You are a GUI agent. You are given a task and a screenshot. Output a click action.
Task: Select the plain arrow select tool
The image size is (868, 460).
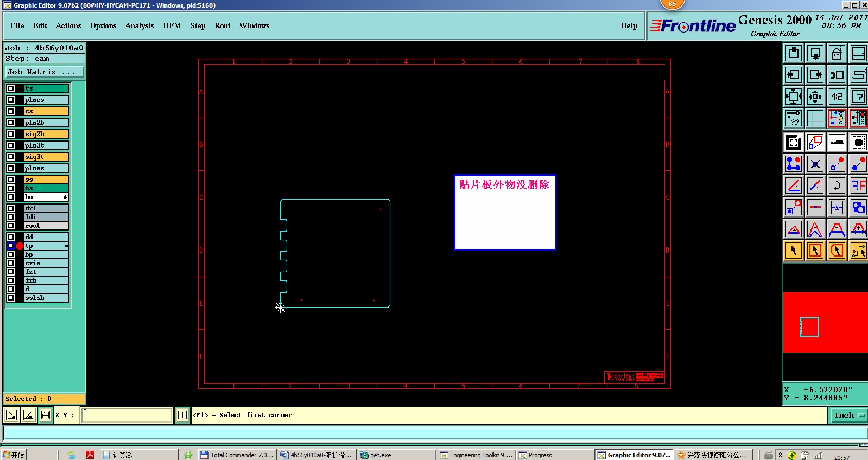[x=794, y=251]
